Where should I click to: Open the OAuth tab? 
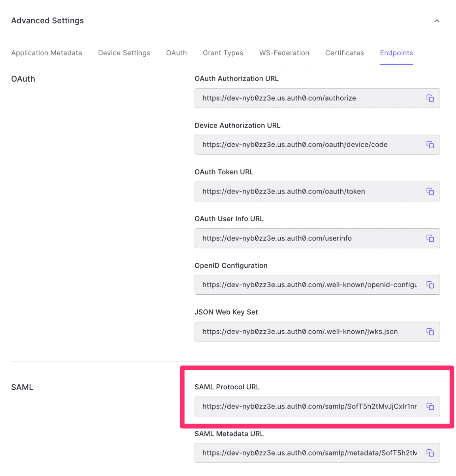tap(176, 53)
